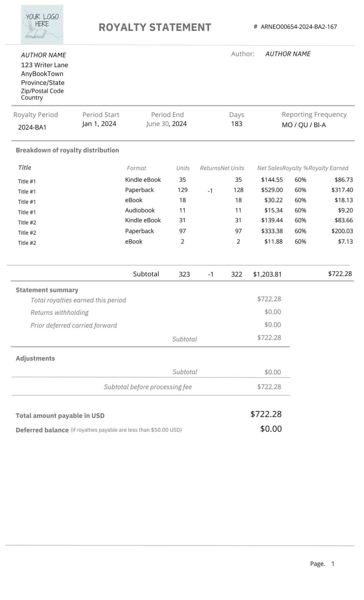The image size is (364, 600).
Task: Click the Format column header
Action: coord(136,168)
